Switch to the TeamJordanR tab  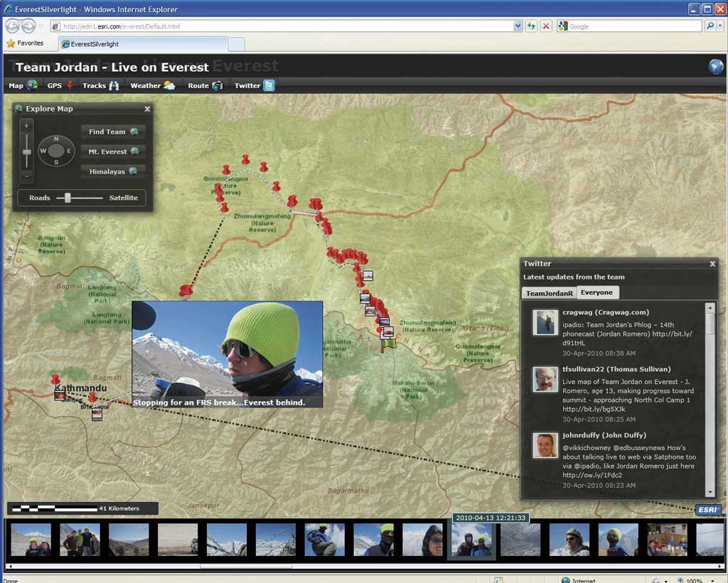549,293
